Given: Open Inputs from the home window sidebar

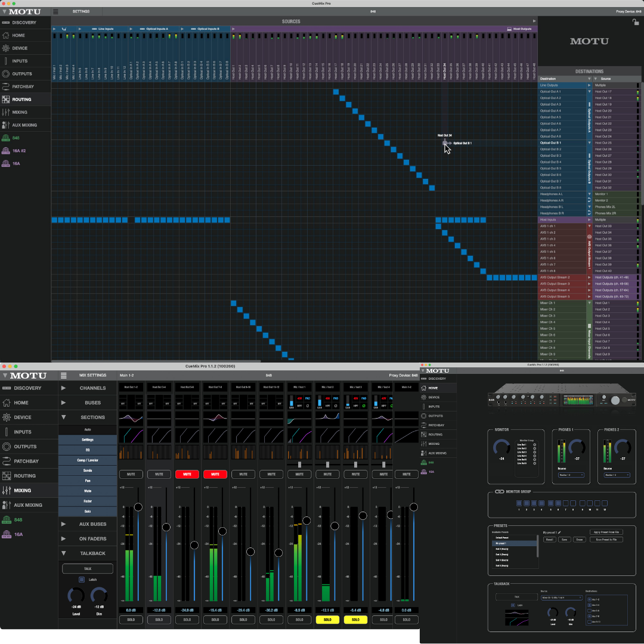Looking at the screenshot, I should click(438, 407).
